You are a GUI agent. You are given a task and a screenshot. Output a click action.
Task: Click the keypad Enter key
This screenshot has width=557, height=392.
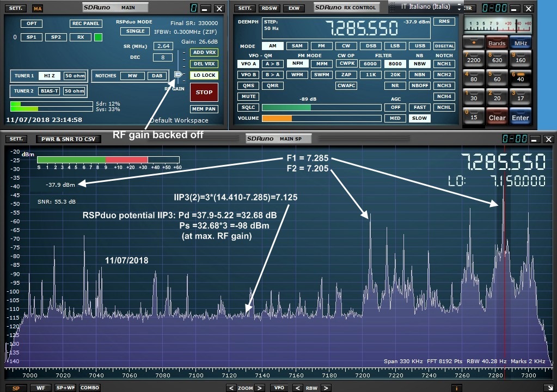[x=521, y=117]
